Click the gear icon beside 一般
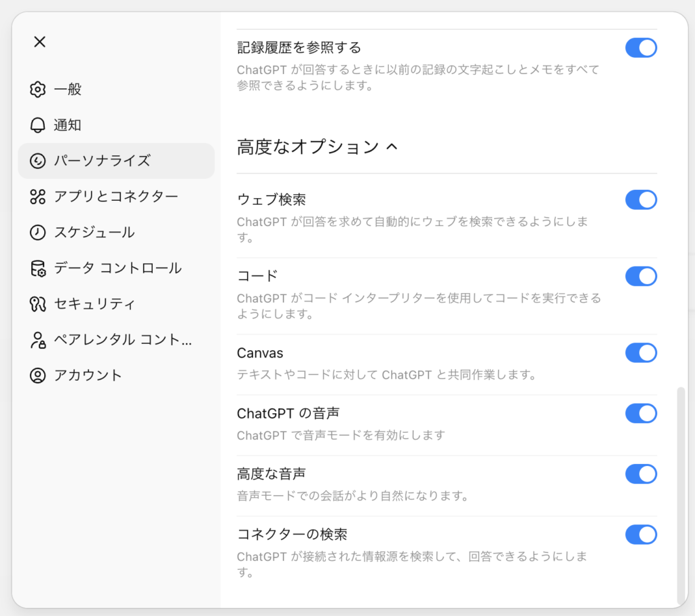 38,90
